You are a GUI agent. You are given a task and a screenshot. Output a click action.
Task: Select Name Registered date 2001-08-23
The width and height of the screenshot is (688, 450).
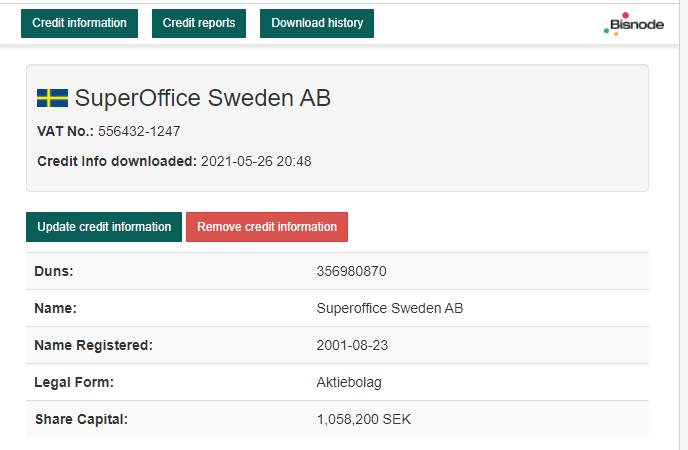[352, 345]
